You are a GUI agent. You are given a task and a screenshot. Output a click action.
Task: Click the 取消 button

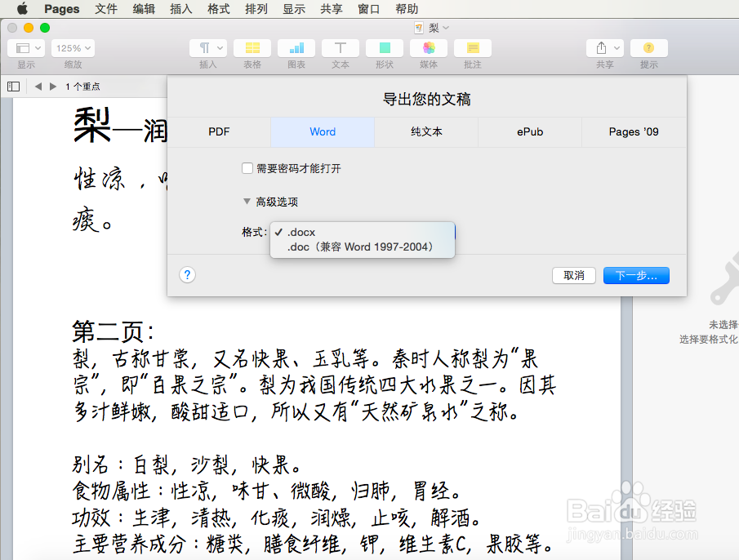coord(574,276)
